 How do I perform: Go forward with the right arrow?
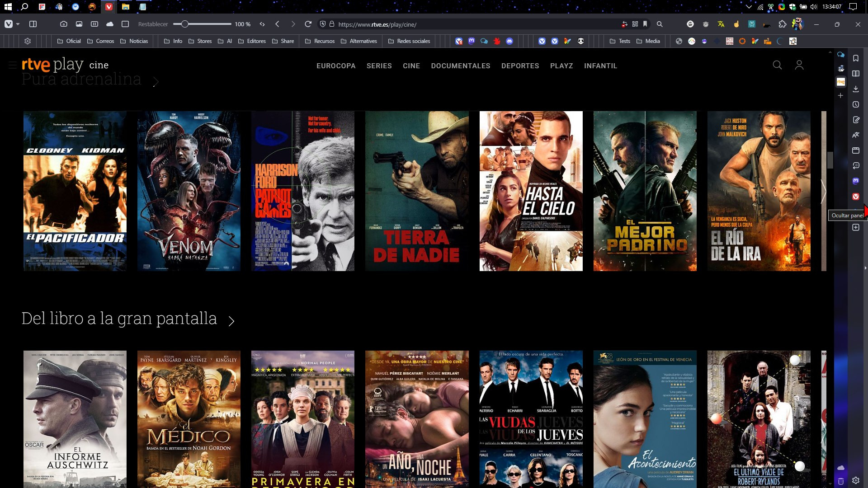point(293,24)
